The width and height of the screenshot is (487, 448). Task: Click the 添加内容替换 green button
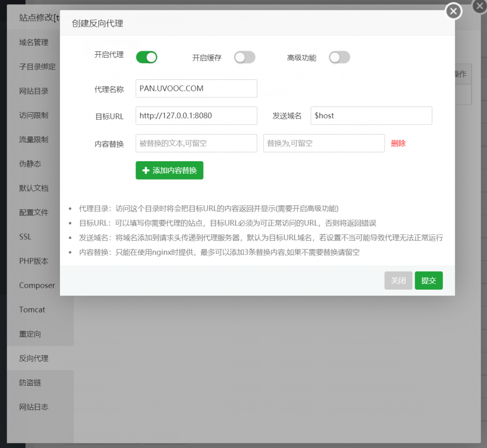(169, 170)
